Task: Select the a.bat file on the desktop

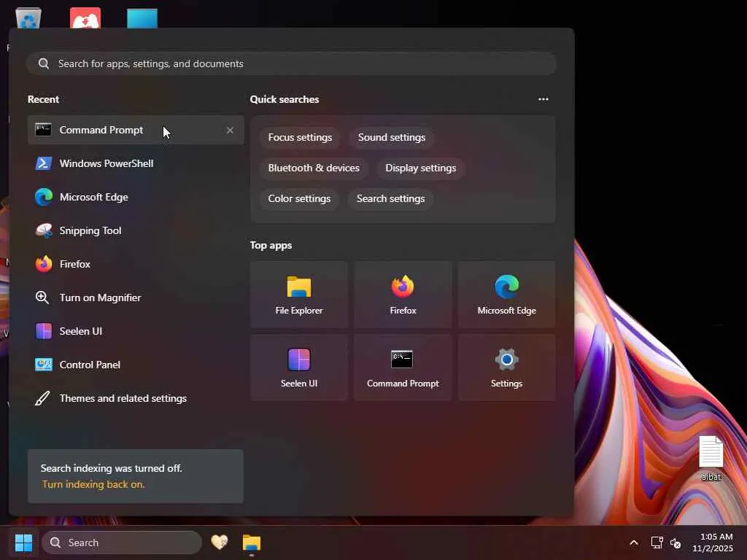Action: point(711,459)
